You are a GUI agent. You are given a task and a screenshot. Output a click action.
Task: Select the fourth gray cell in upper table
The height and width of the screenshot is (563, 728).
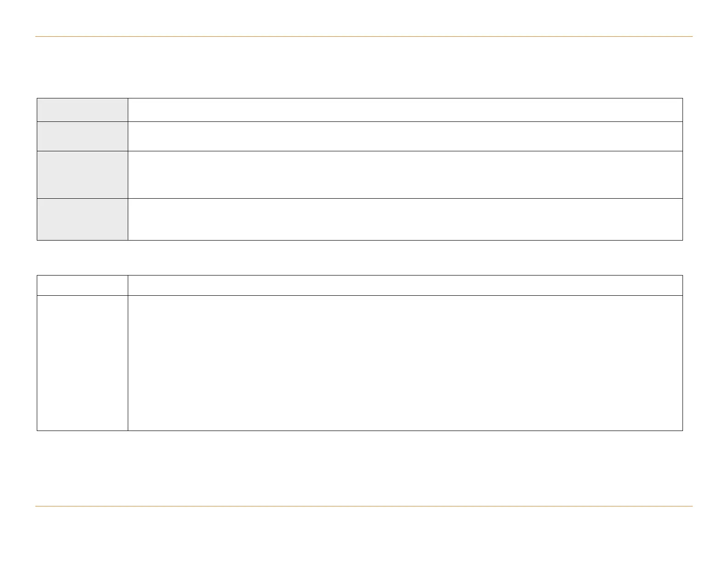click(82, 219)
